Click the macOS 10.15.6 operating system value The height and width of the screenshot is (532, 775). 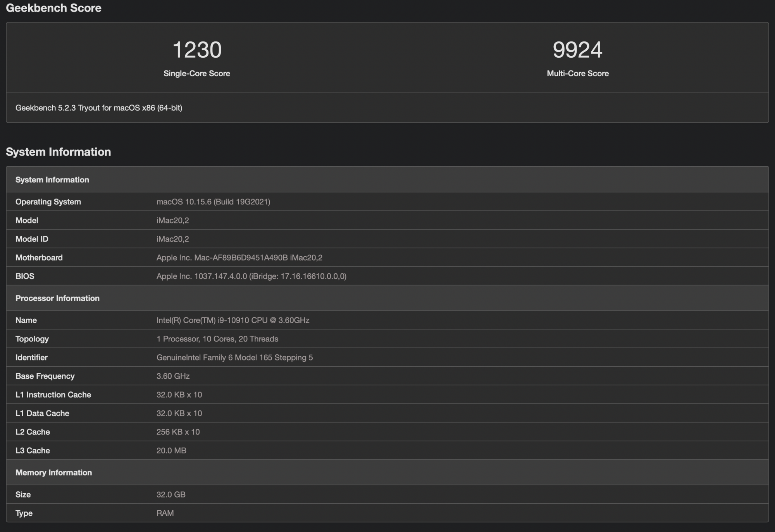213,202
